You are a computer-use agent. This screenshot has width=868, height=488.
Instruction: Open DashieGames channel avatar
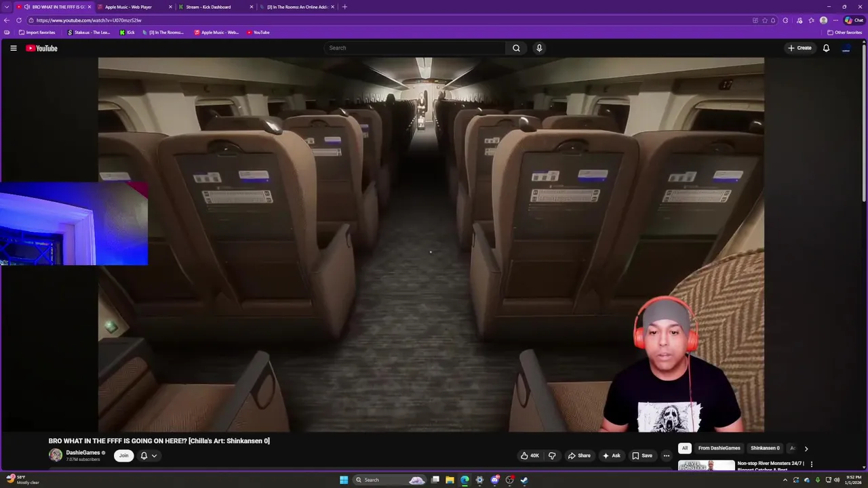click(56, 455)
